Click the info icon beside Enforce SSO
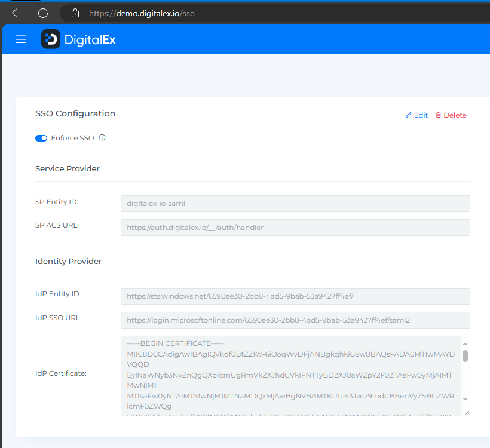The height and width of the screenshot is (448, 490). (102, 138)
